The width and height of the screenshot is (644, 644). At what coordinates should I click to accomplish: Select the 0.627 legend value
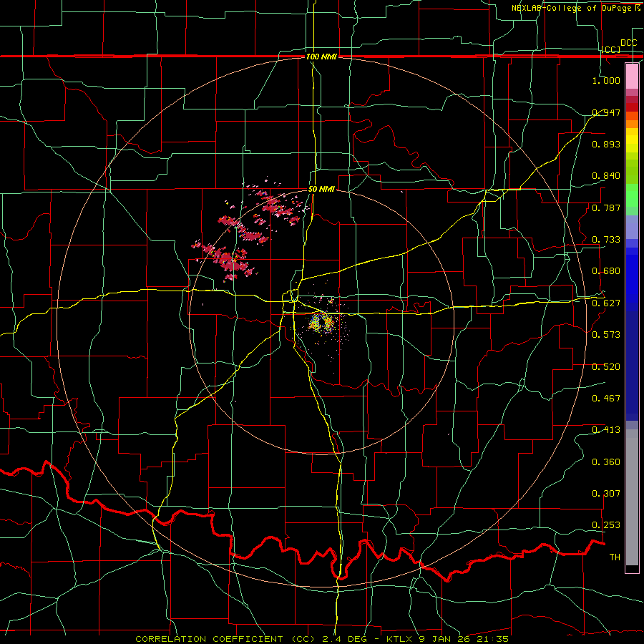[606, 303]
